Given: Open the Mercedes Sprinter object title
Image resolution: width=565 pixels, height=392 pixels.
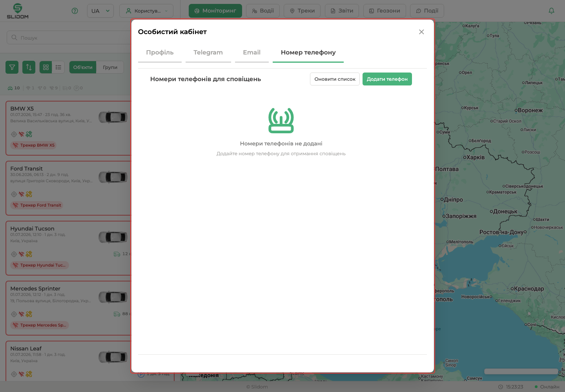Looking at the screenshot, I should (35, 289).
